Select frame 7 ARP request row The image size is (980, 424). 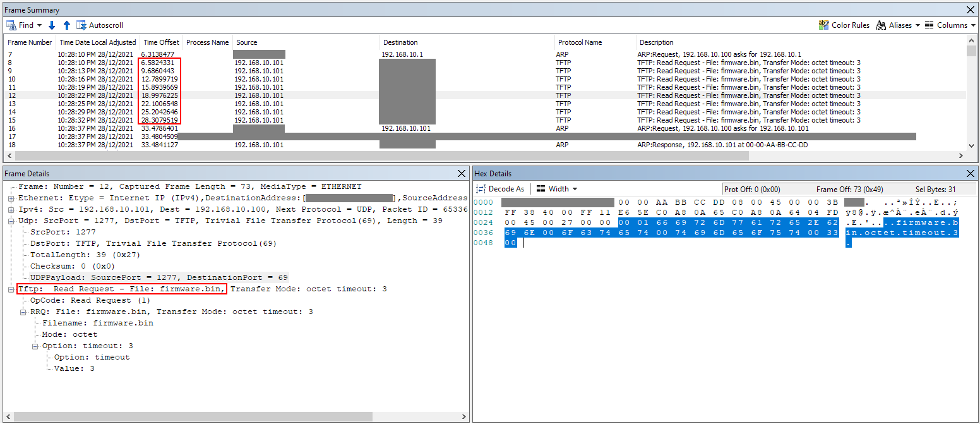point(486,54)
